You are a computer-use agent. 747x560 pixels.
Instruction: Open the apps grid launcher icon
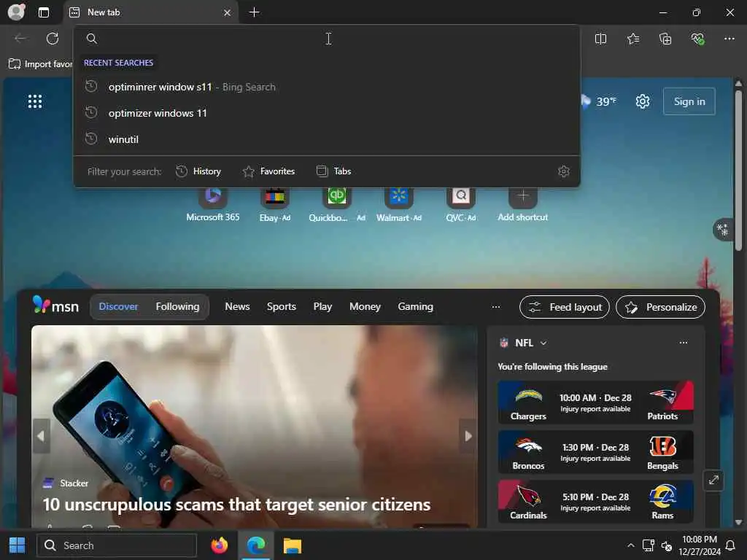tap(35, 101)
